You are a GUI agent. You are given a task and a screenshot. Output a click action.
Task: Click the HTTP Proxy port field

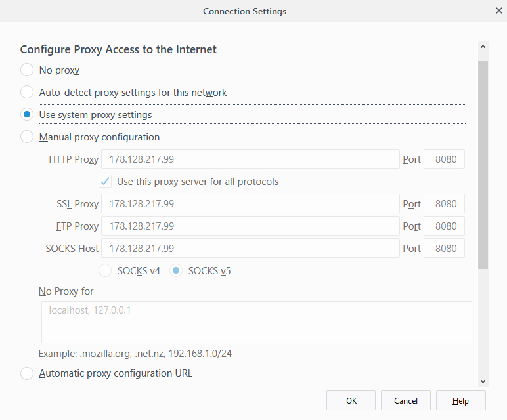coord(445,159)
